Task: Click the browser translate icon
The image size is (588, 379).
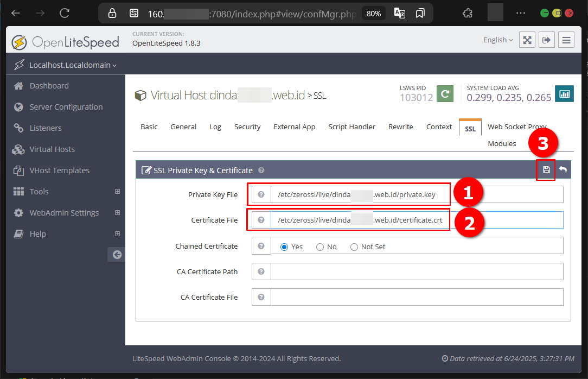Action: tap(399, 14)
